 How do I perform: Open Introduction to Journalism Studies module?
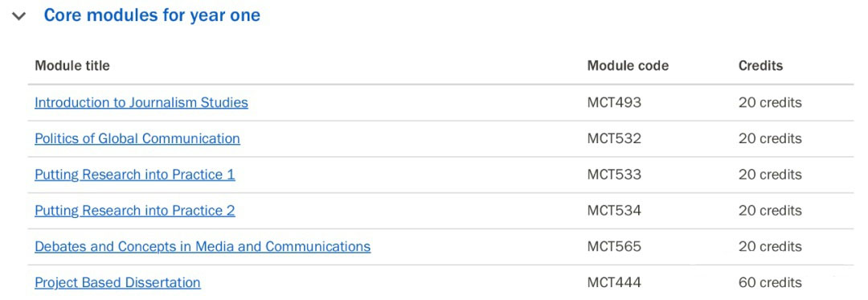(141, 102)
